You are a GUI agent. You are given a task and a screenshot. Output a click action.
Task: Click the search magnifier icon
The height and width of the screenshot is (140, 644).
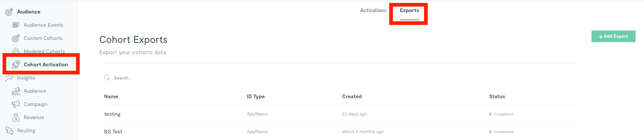click(107, 78)
